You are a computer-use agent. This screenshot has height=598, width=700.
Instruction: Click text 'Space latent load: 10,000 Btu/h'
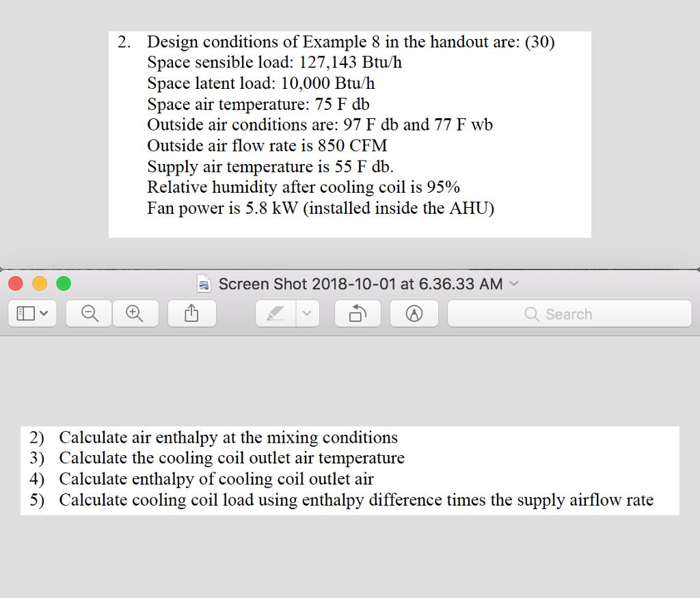(261, 83)
